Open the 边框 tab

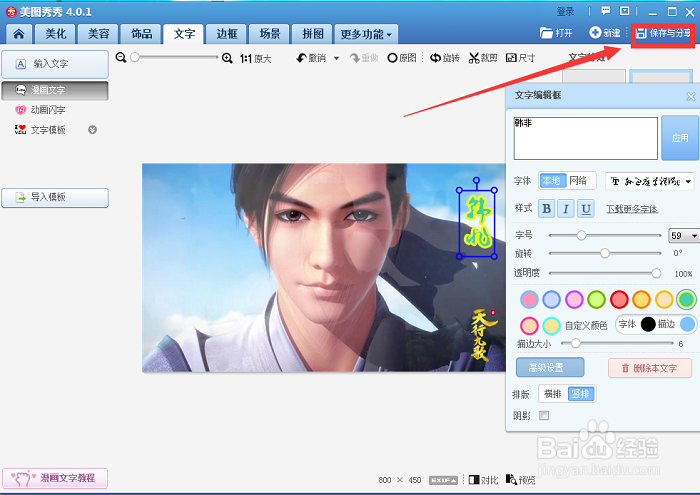coord(227,34)
